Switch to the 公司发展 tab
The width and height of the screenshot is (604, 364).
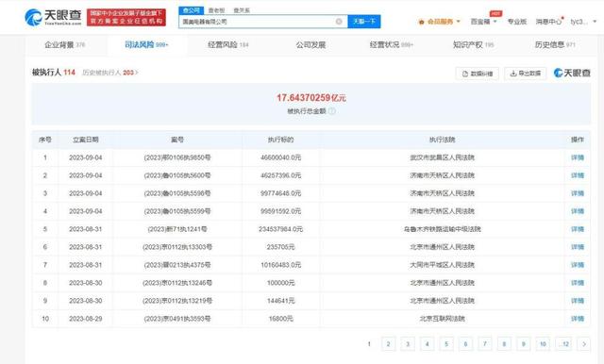tap(310, 45)
